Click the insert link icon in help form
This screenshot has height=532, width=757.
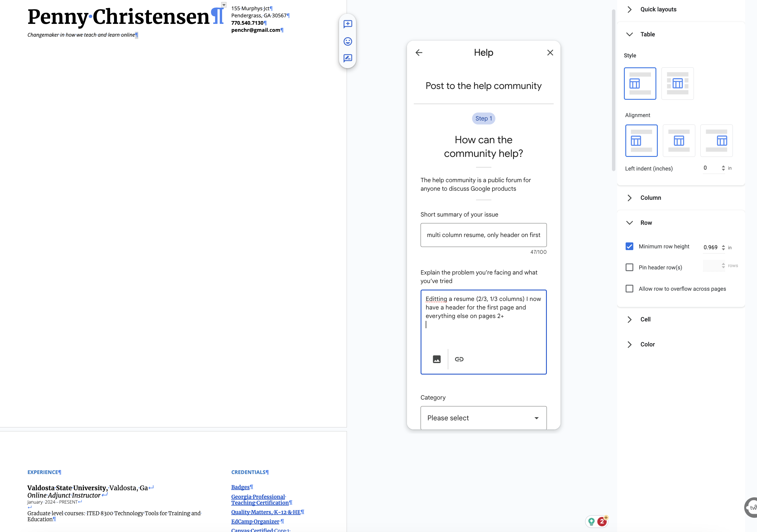tap(459, 359)
